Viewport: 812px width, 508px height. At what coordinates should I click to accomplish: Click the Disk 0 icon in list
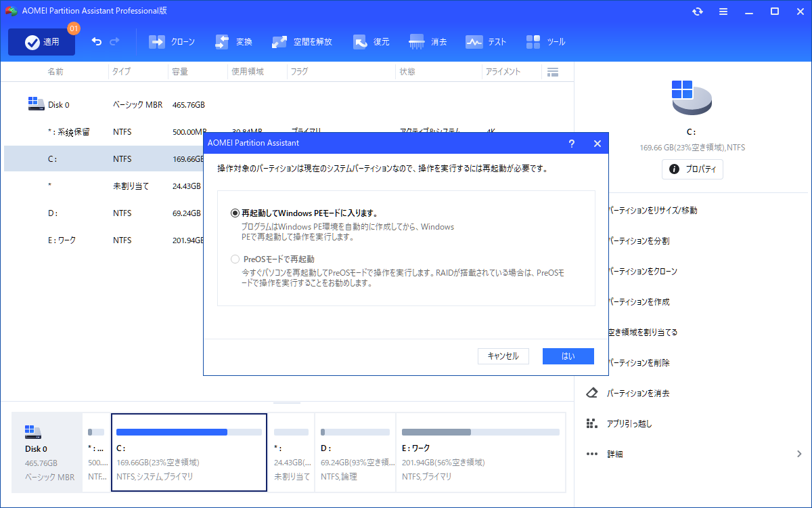coord(36,104)
